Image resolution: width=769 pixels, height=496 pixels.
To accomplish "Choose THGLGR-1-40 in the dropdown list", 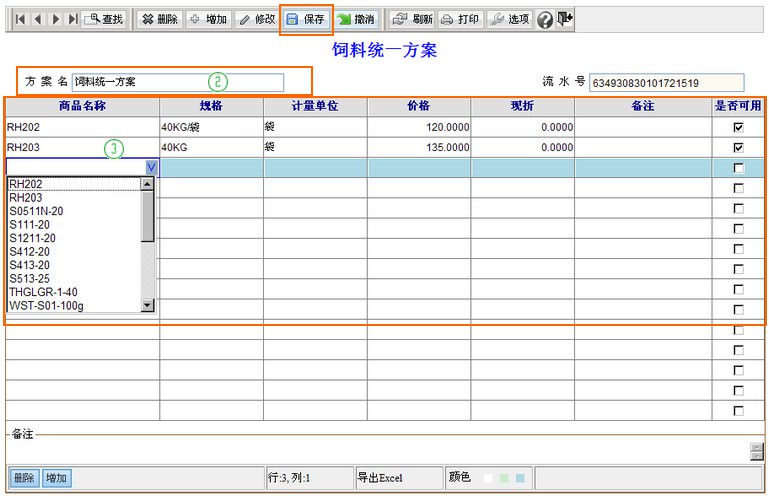I will 43,292.
